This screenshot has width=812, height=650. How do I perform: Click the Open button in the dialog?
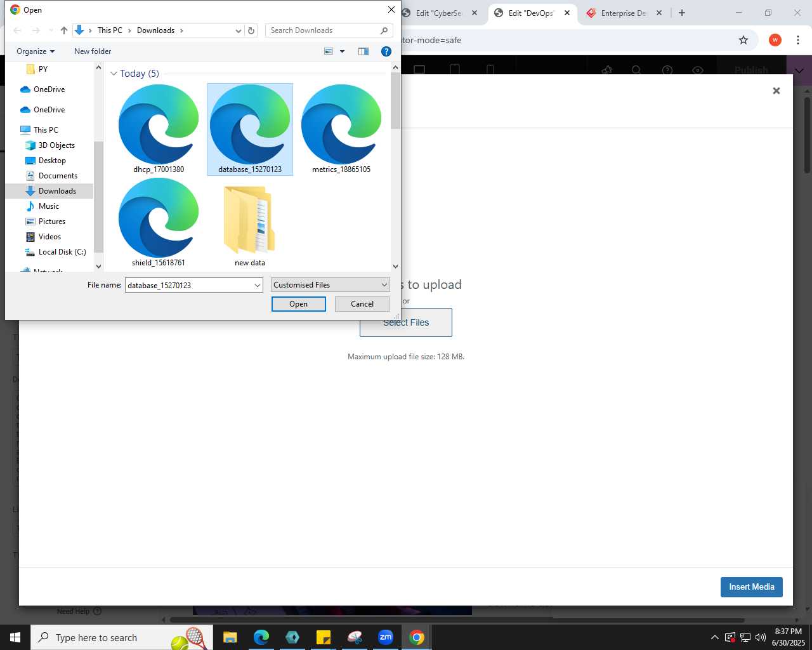pos(299,304)
